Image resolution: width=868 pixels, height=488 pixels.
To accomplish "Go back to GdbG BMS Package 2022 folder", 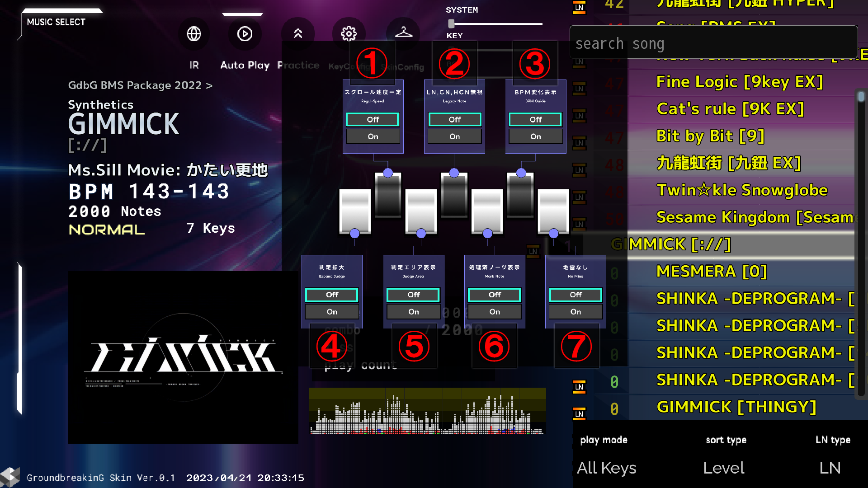I will tap(140, 85).
